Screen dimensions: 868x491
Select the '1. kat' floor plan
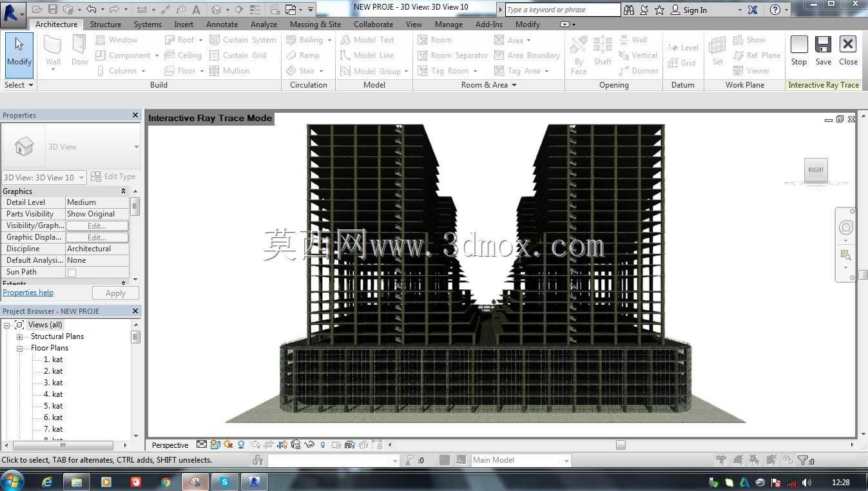pos(53,360)
